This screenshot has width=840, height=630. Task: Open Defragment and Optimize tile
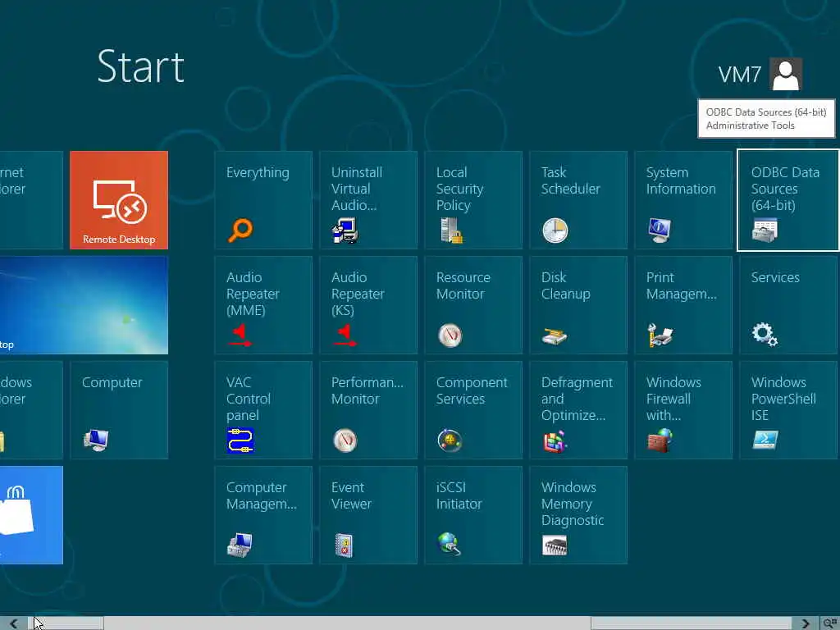[x=578, y=410]
